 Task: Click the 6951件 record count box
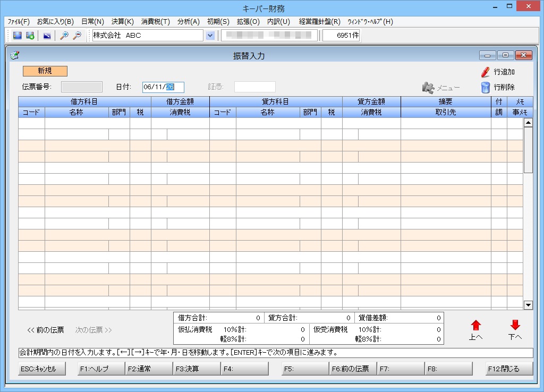342,36
